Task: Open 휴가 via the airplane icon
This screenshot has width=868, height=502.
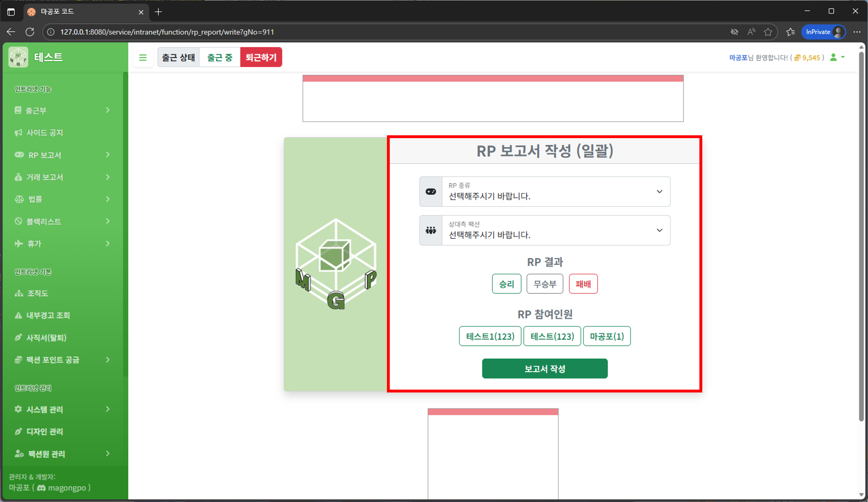Action: pos(18,243)
